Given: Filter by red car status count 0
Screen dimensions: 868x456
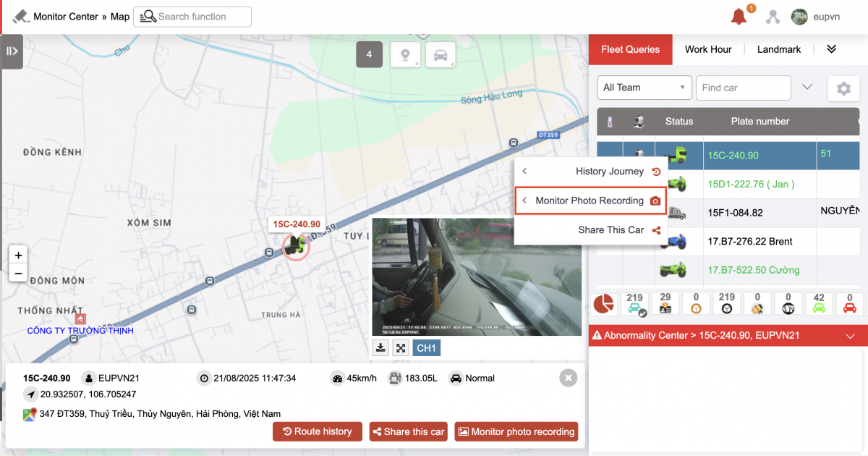Looking at the screenshot, I should (849, 303).
